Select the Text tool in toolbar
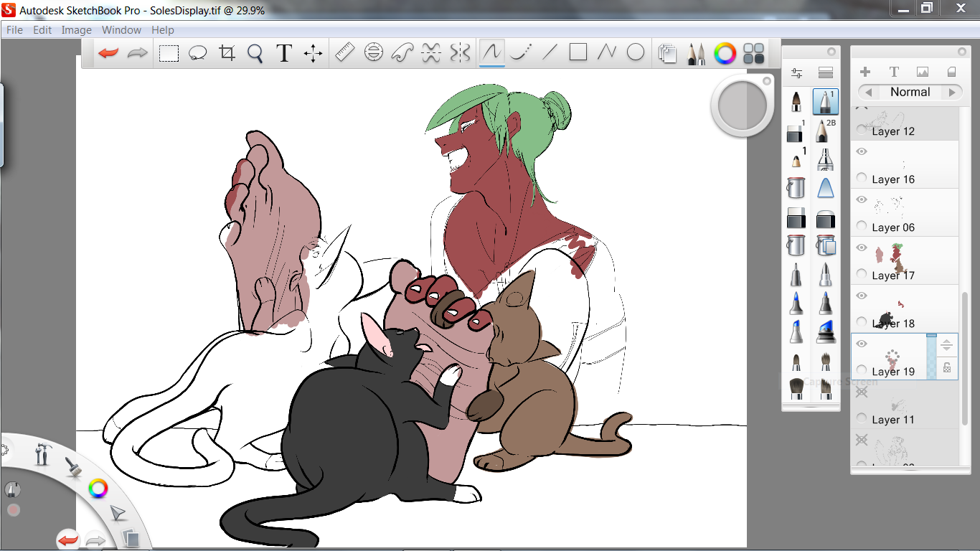This screenshot has height=551, width=980. 284,53
